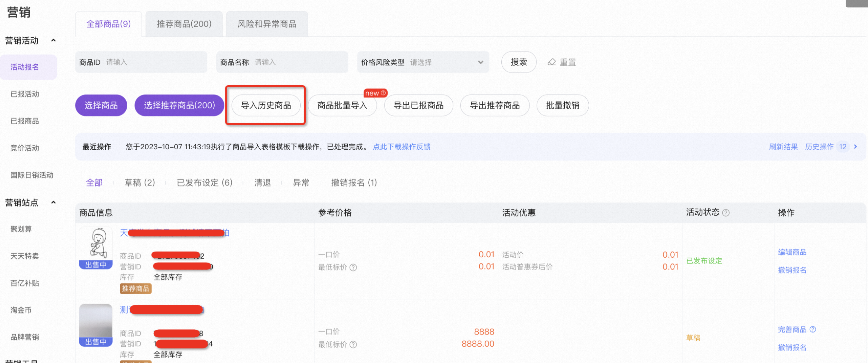This screenshot has height=363, width=868.
Task: Collapse the 营销站点 sidebar section
Action: [x=53, y=202]
